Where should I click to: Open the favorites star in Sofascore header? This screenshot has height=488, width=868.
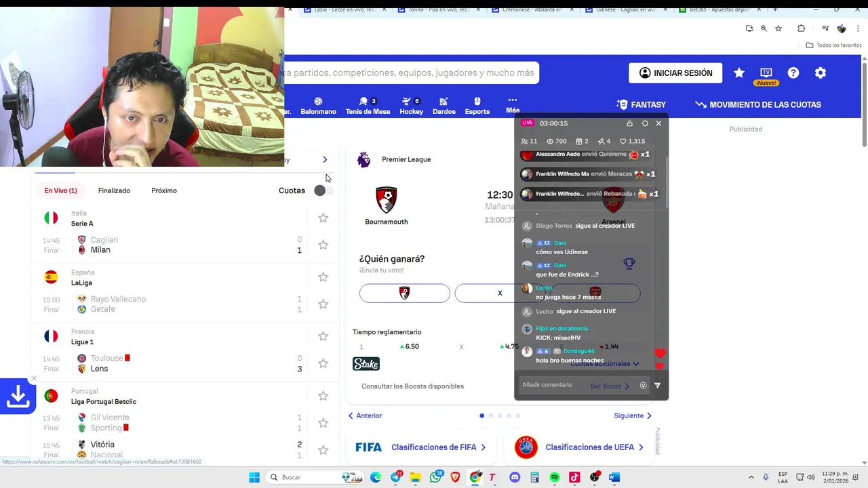pyautogui.click(x=739, y=73)
